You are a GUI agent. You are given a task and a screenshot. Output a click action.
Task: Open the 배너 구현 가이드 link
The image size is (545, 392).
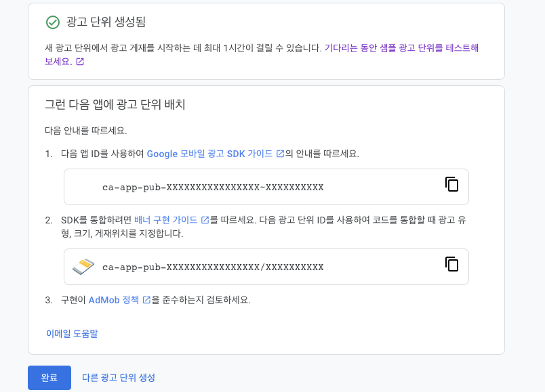tap(166, 220)
